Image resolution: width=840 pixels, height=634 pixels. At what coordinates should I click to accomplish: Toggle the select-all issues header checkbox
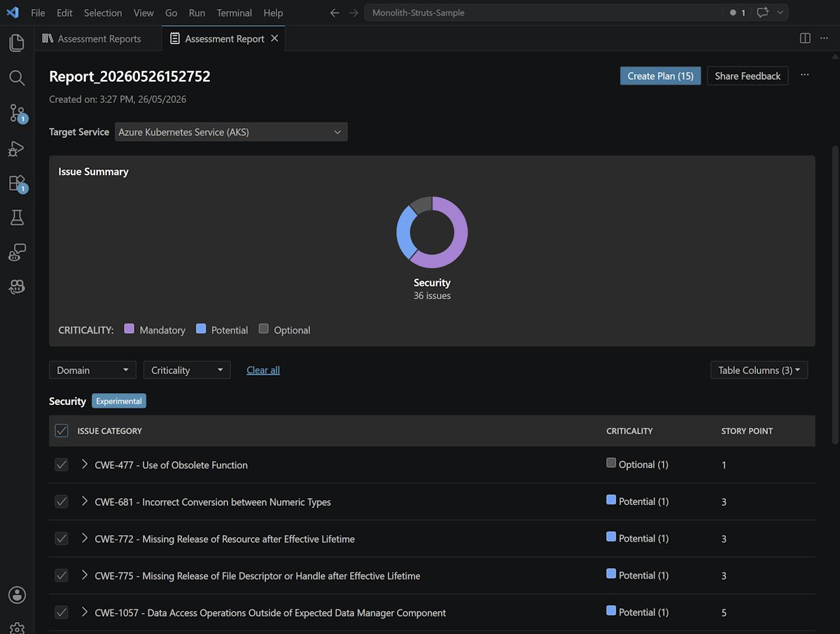tap(62, 431)
